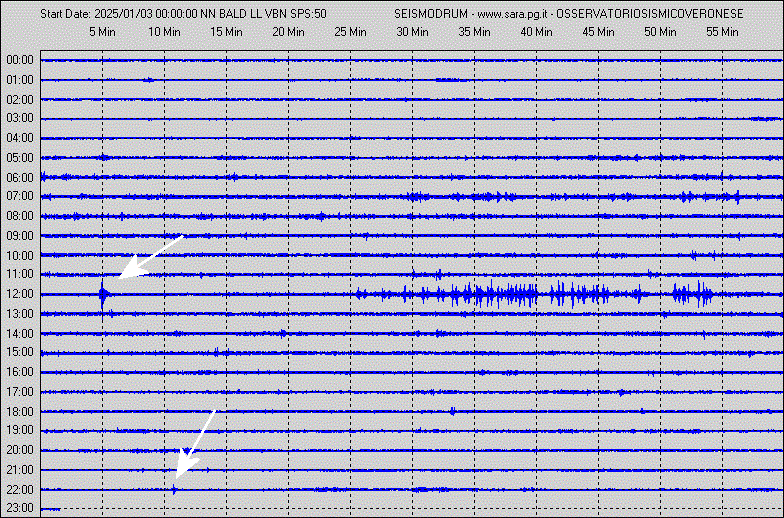Click the 09:00 hour label
The height and width of the screenshot is (518, 784).
20,236
